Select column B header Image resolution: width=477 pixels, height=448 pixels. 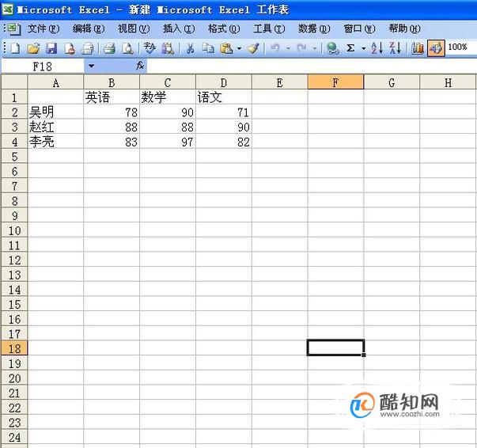(112, 82)
